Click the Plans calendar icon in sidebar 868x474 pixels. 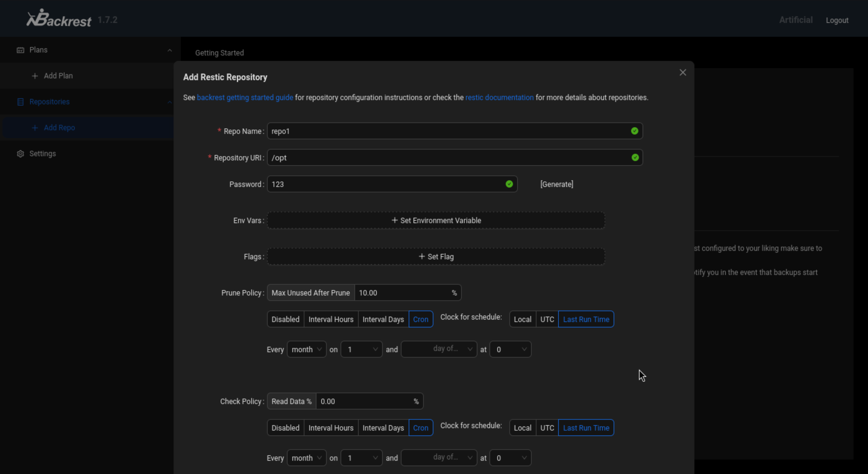[x=20, y=50]
